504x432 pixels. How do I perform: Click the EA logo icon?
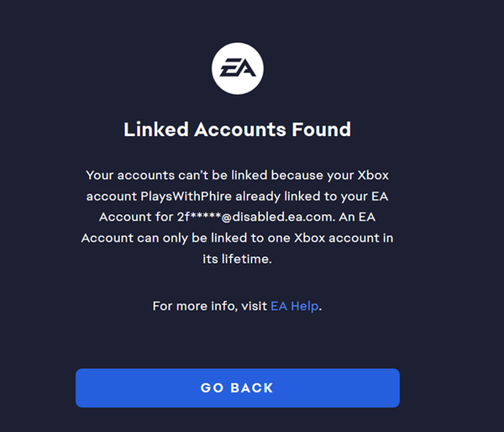click(x=238, y=68)
